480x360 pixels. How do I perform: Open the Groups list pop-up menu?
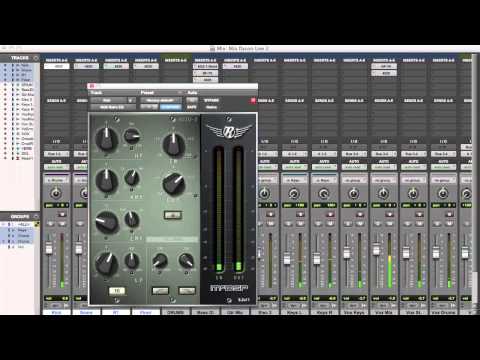36,216
